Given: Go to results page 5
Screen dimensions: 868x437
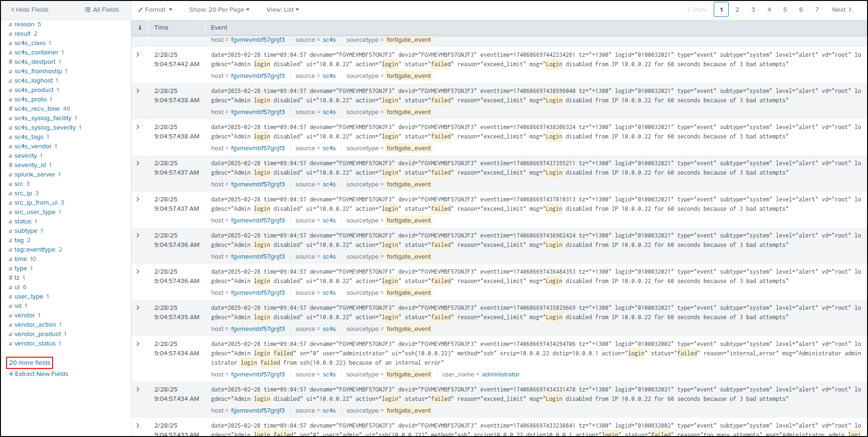Looking at the screenshot, I should [785, 9].
